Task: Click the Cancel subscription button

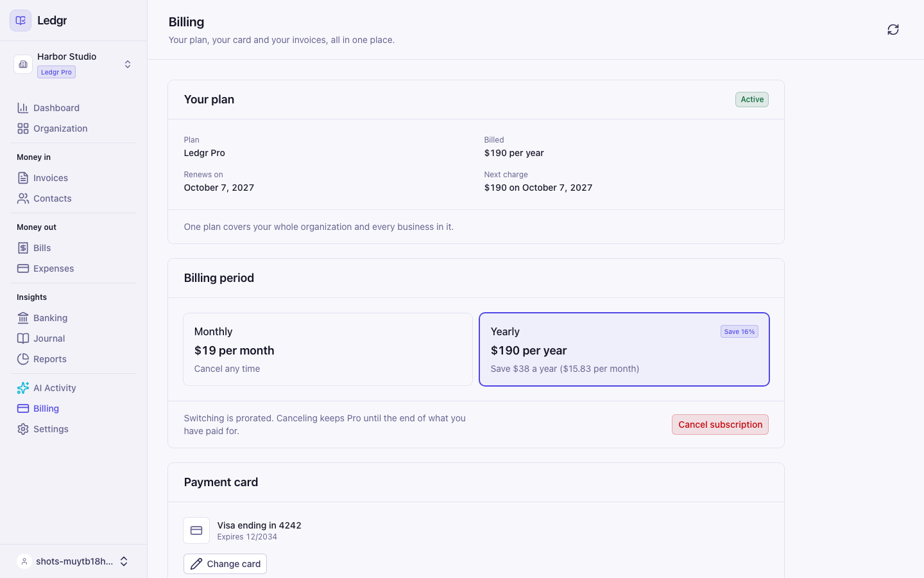Action: pyautogui.click(x=720, y=425)
